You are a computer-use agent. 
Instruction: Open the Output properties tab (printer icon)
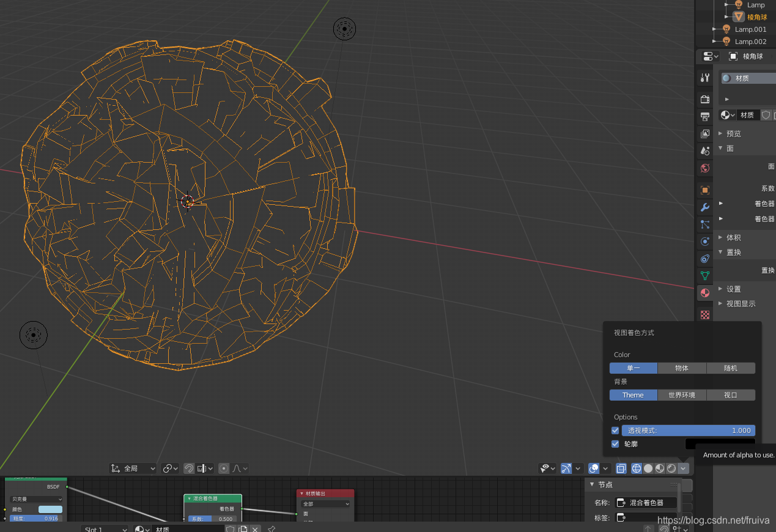point(705,116)
